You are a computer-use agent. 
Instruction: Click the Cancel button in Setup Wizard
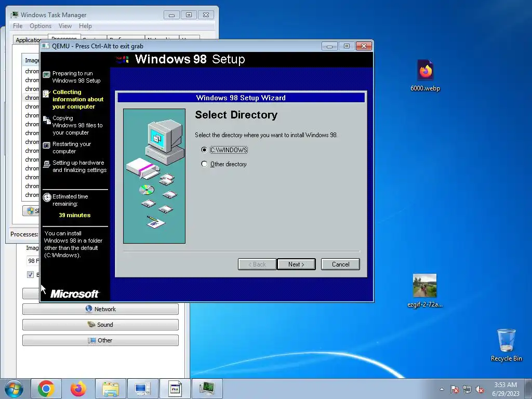(x=340, y=264)
